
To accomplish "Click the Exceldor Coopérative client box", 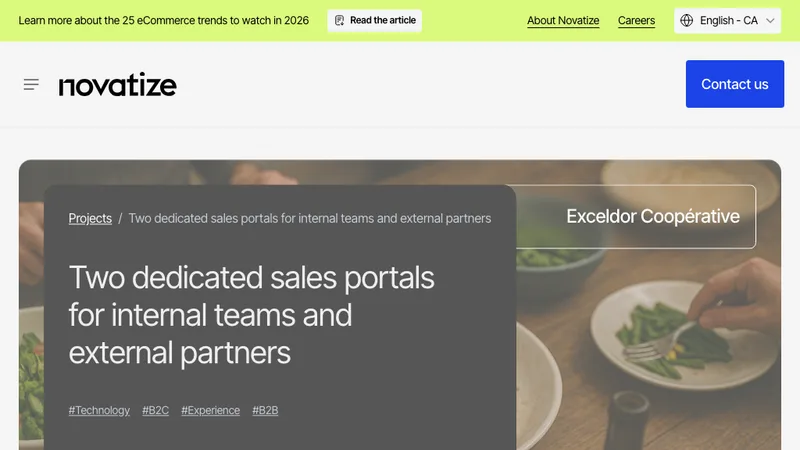I will 635,216.
